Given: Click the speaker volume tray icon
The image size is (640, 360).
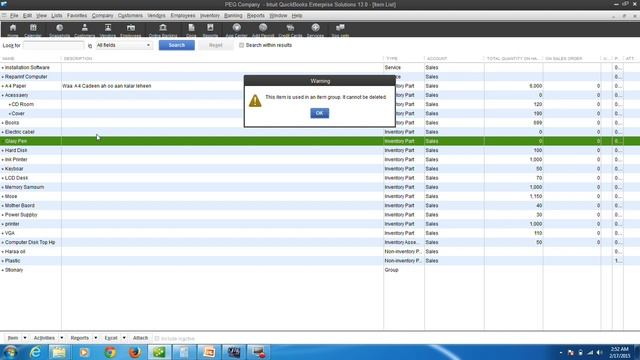Looking at the screenshot, I should [599, 352].
